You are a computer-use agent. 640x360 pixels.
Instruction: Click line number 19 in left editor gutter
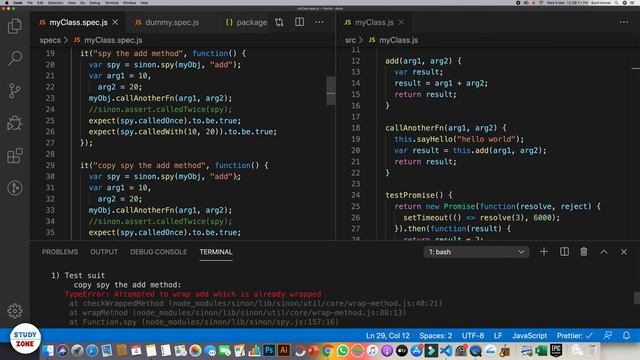[x=50, y=53]
